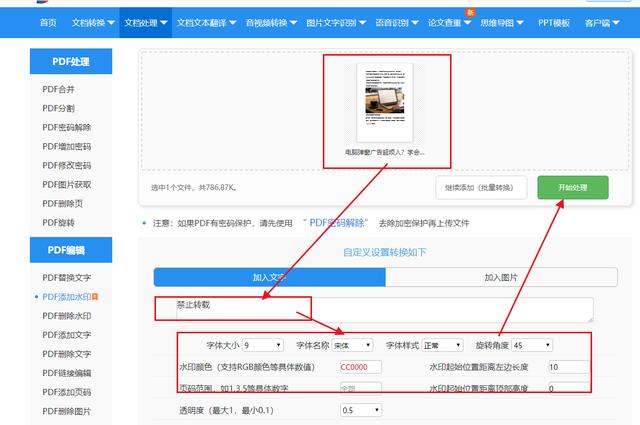Open PDF添加页码 in the sidebar
The width and height of the screenshot is (640, 425).
[x=67, y=392]
